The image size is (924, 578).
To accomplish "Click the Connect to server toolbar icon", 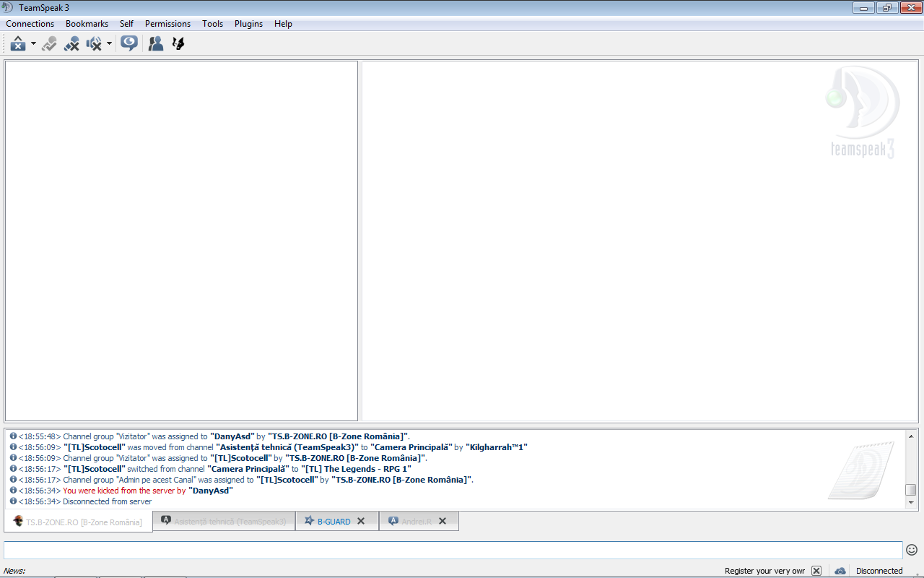I will pyautogui.click(x=19, y=44).
